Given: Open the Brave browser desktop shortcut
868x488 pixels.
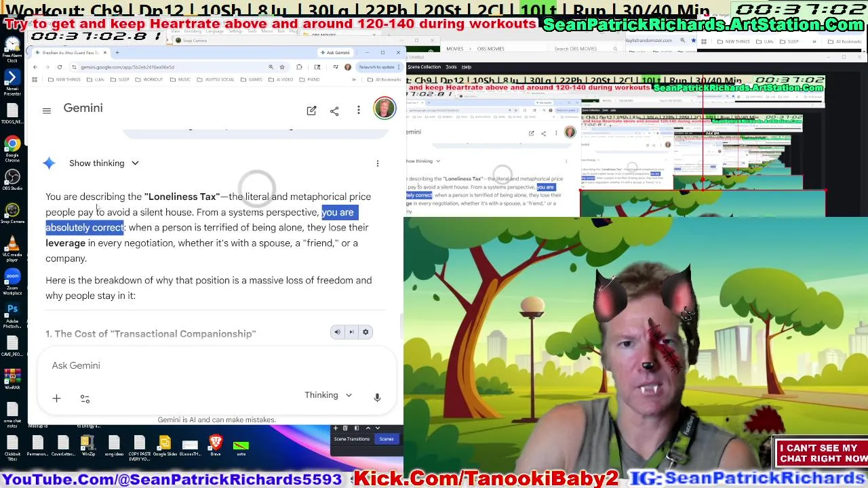Looking at the screenshot, I should tap(216, 445).
